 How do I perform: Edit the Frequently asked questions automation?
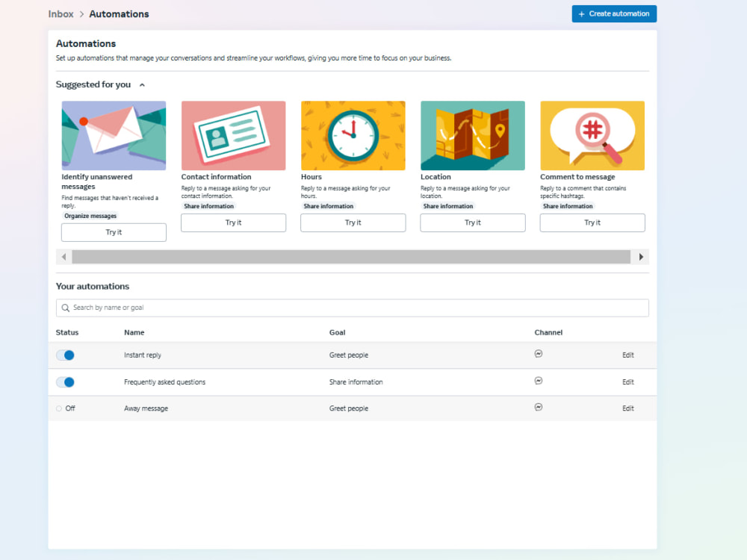click(628, 382)
